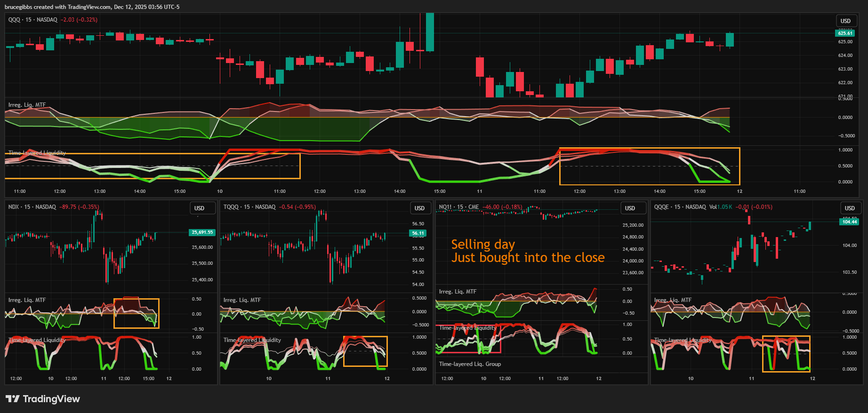Select Time-layered Liq. Group indicator label

point(470,364)
